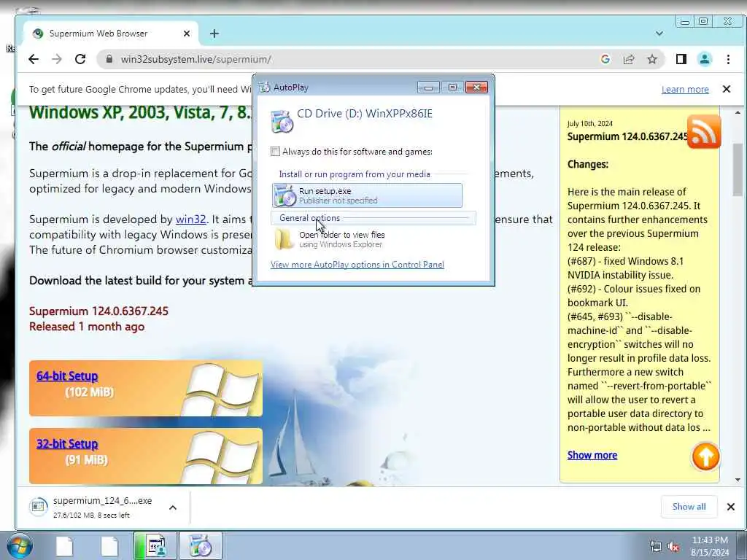Go back with the browser back arrow
Viewport: 747px width, 560px height.
tap(34, 59)
